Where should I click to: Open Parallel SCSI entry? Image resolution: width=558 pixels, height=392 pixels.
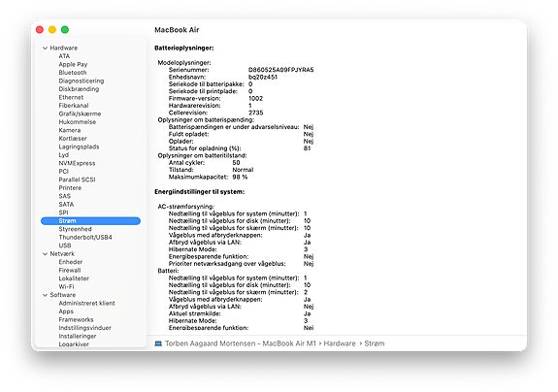(77, 180)
